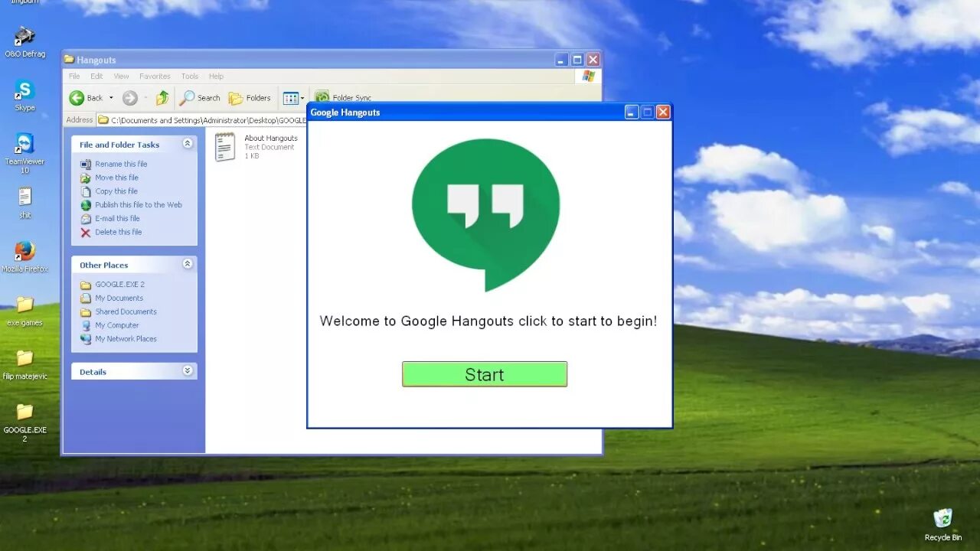Click the Hangouts green speech bubble logo
980x551 pixels.
pyautogui.click(x=485, y=214)
